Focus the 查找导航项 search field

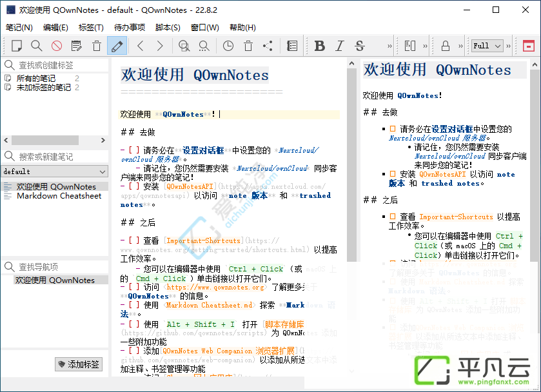(x=62, y=267)
